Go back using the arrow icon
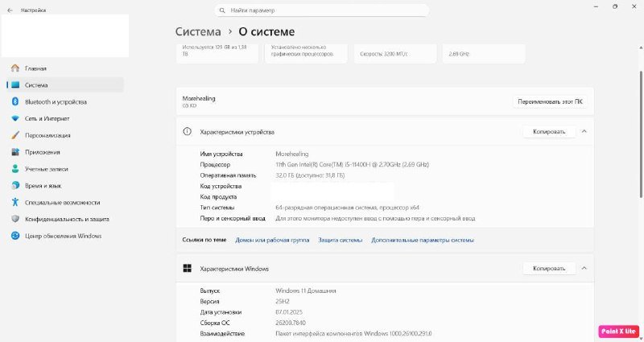The height and width of the screenshot is (342, 644). [x=10, y=10]
